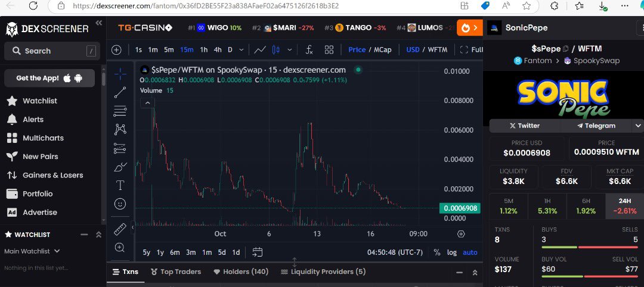Image resolution: width=644 pixels, height=287 pixels.
Task: Select the brush drawing tool
Action: 120,167
